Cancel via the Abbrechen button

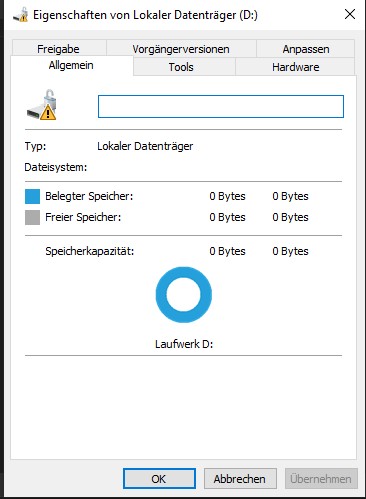pyautogui.click(x=240, y=479)
